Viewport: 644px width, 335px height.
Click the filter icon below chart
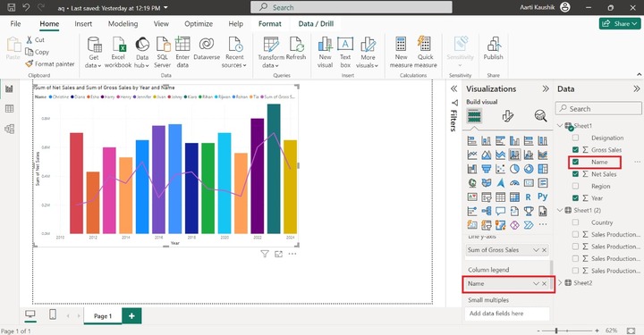pos(265,255)
